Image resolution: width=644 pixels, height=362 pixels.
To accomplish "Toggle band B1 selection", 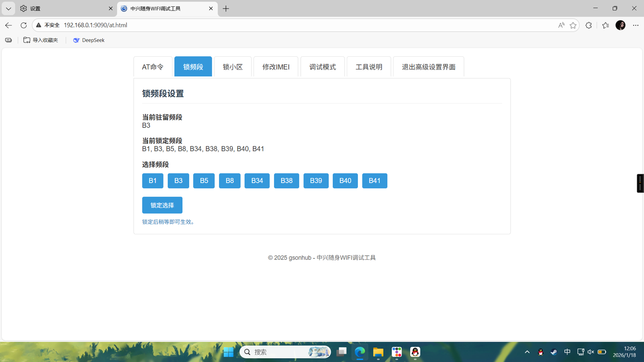I will tap(153, 181).
